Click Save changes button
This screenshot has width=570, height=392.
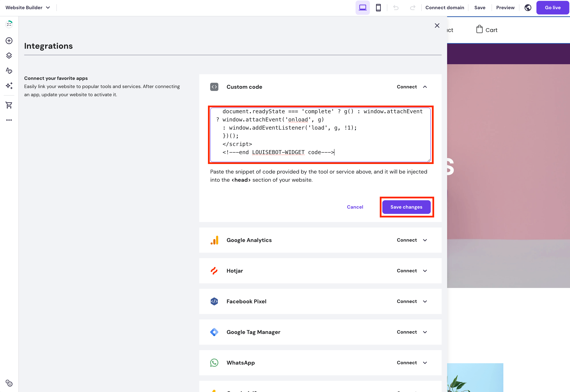[406, 207]
